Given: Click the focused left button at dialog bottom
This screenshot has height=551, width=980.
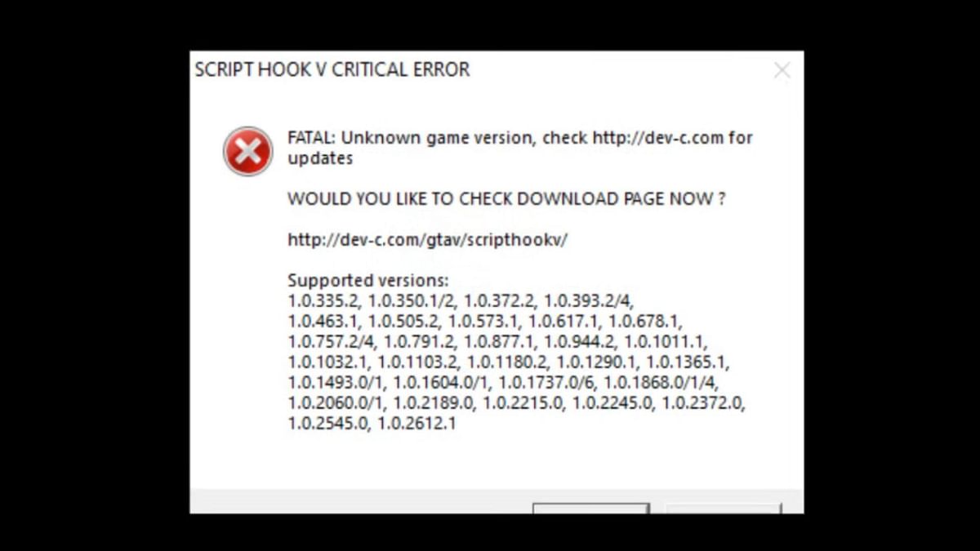Looking at the screenshot, I should (591, 508).
